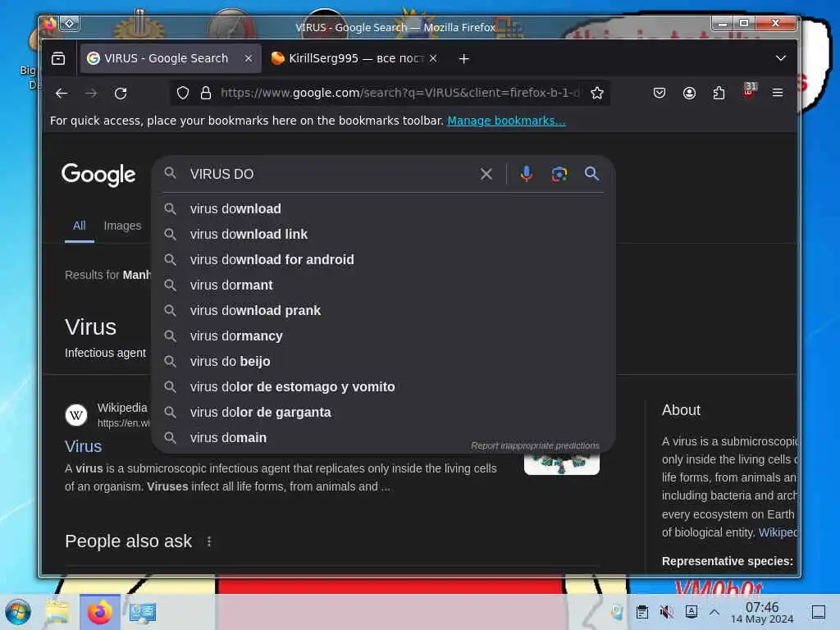Image resolution: width=840 pixels, height=630 pixels.
Task: Open Google Lens image search icon
Action: coord(559,174)
